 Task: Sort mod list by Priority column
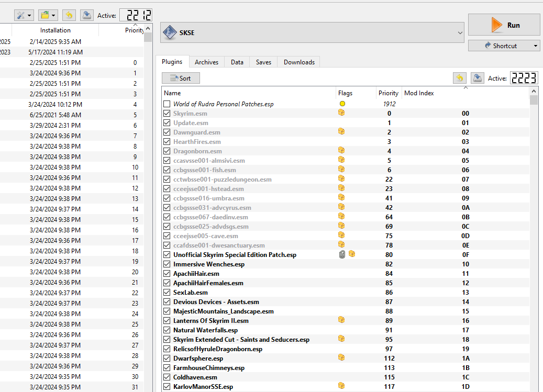point(135,30)
